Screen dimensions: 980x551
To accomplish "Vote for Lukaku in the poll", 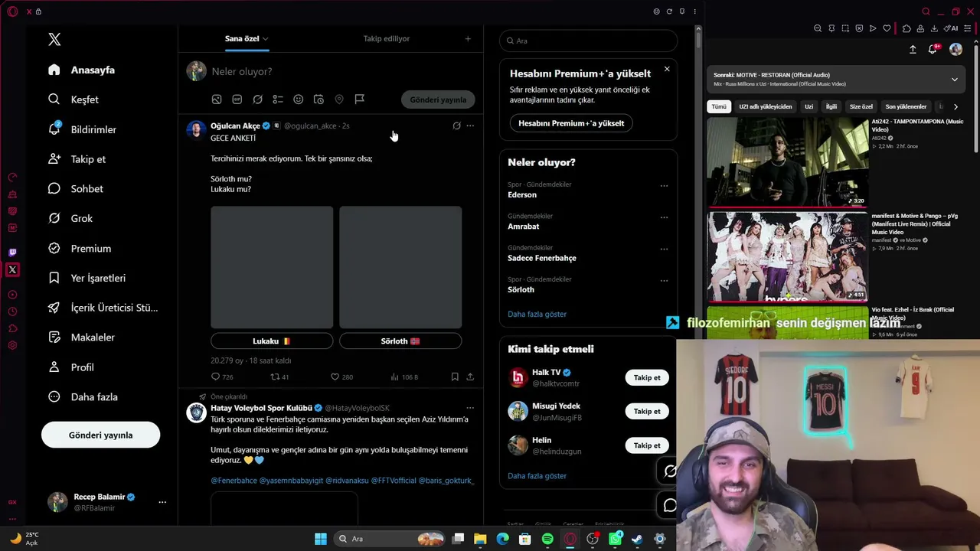I will [272, 341].
